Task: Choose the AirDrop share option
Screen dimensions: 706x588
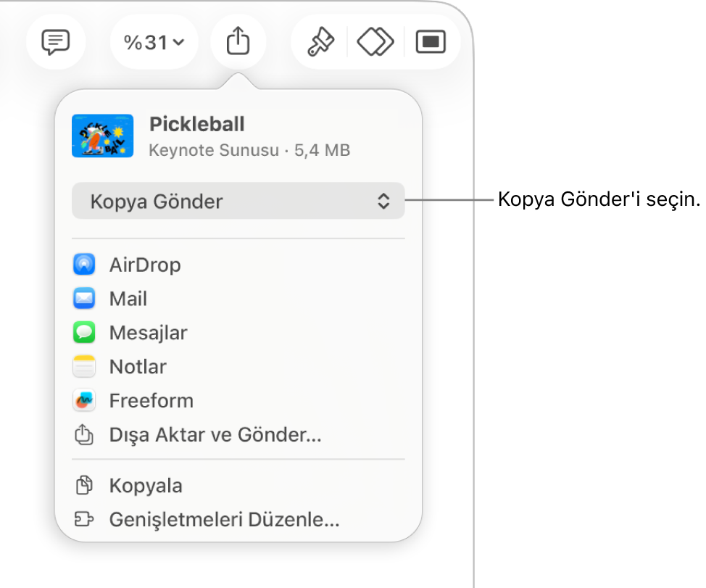Action: (x=238, y=265)
